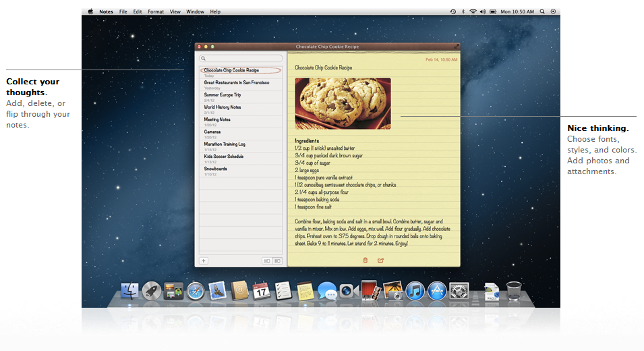Open System Preferences gear icon

click(459, 292)
